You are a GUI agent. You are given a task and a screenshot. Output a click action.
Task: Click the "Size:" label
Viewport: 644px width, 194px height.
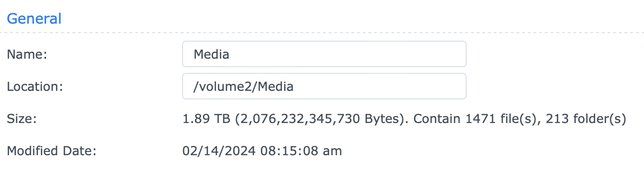pyautogui.click(x=22, y=119)
